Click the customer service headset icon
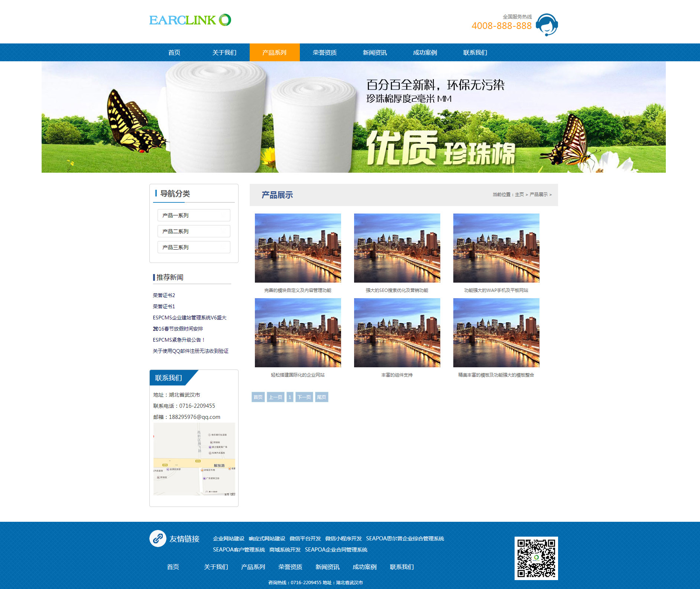Image resolution: width=700 pixels, height=589 pixels. pyautogui.click(x=547, y=25)
